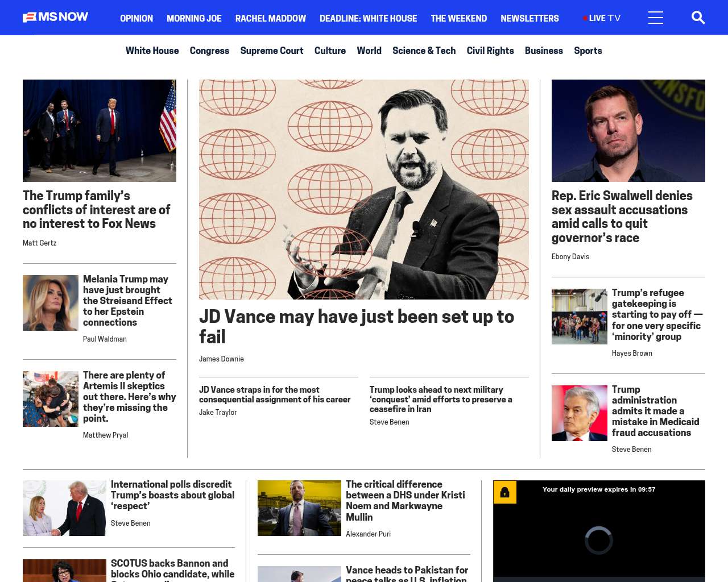This screenshot has width=728, height=582.
Task: Click author name Steve Benen under Medicaid story
Action: point(631,449)
